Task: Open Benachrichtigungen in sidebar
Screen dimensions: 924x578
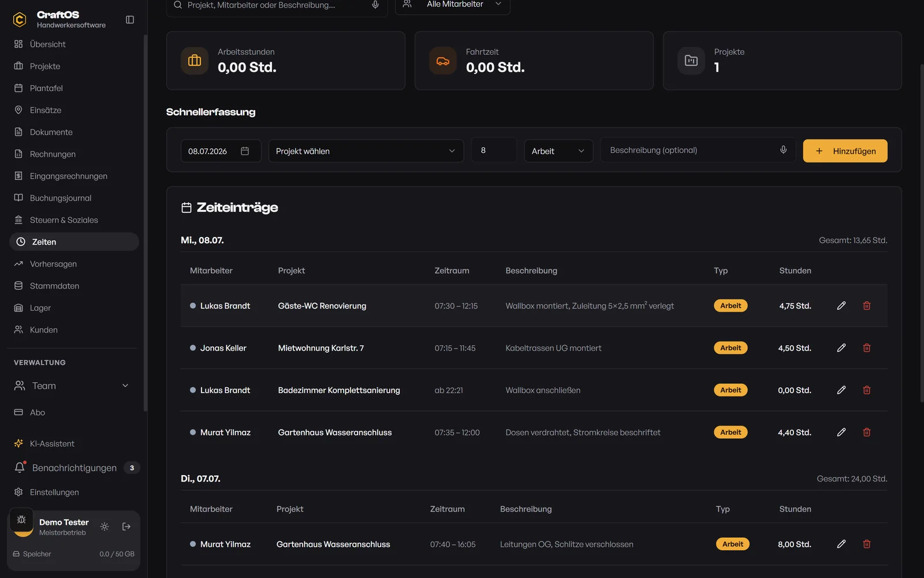Action: [74, 468]
